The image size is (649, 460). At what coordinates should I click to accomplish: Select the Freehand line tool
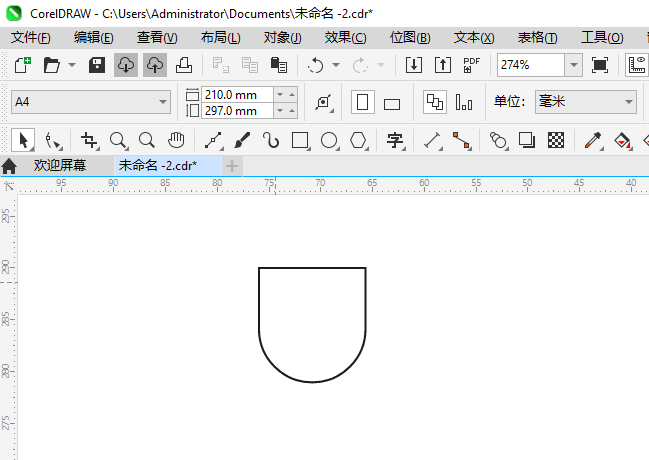tap(213, 140)
